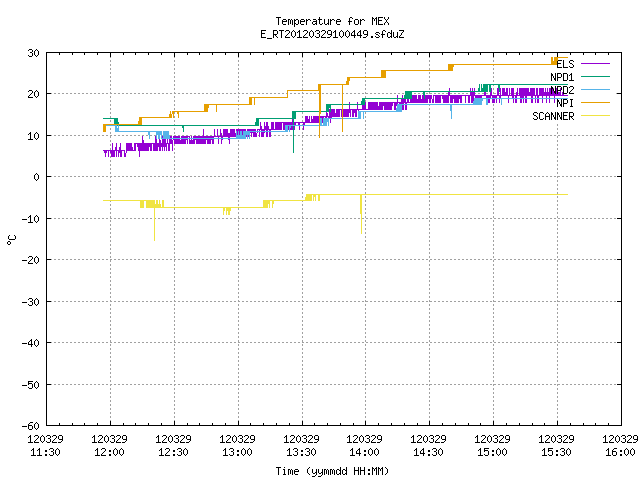Screen dimensions: 640x480
Task: Click the y-axis value 0
Action: (37, 177)
